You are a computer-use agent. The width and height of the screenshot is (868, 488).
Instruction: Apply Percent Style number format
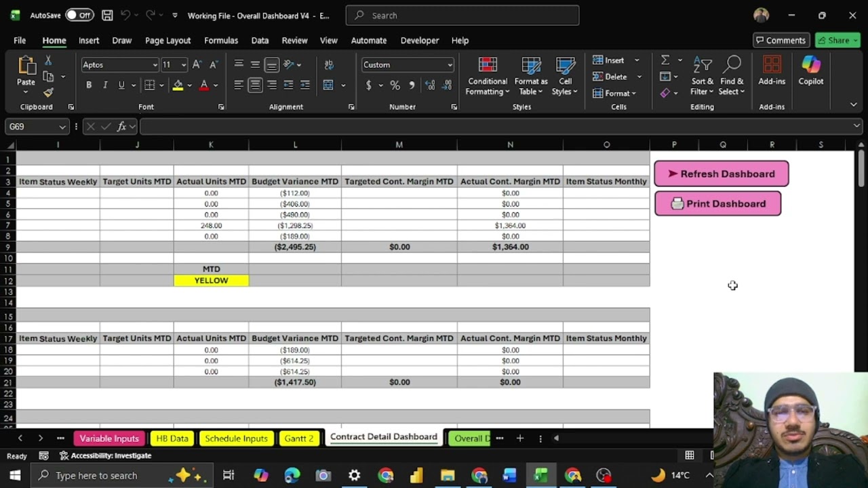pyautogui.click(x=395, y=85)
